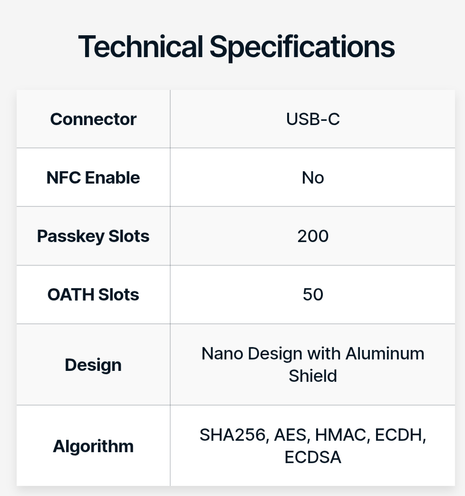The image size is (465, 496).
Task: Click the 50 OATH slots value
Action: click(313, 294)
